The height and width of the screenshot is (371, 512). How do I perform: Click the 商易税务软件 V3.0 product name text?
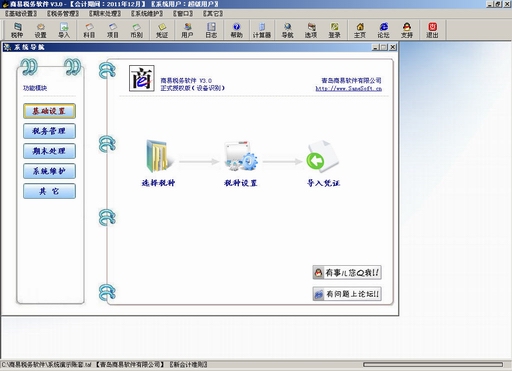[186, 80]
